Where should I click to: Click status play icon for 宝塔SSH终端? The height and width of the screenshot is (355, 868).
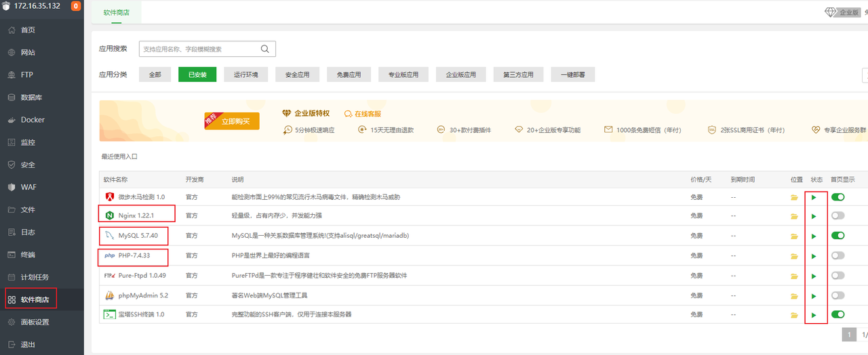coord(814,316)
